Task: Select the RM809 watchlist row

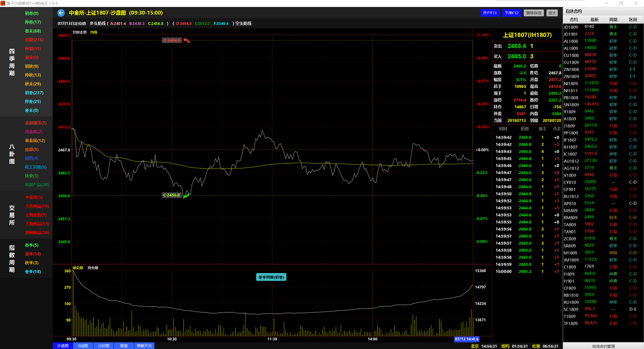Action: [x=603, y=217]
